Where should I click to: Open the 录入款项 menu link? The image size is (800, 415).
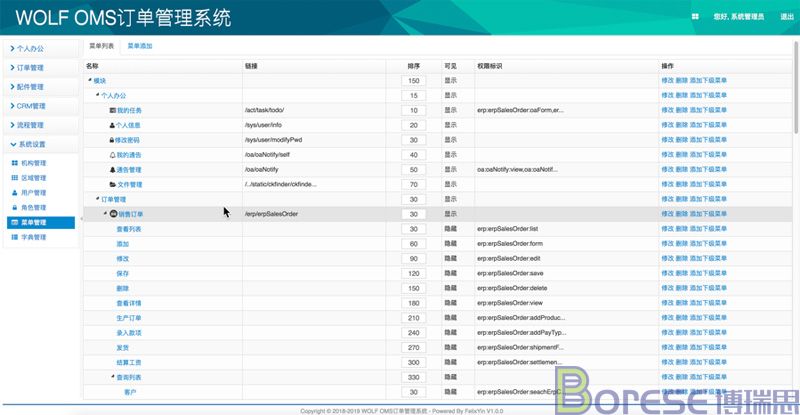[129, 333]
